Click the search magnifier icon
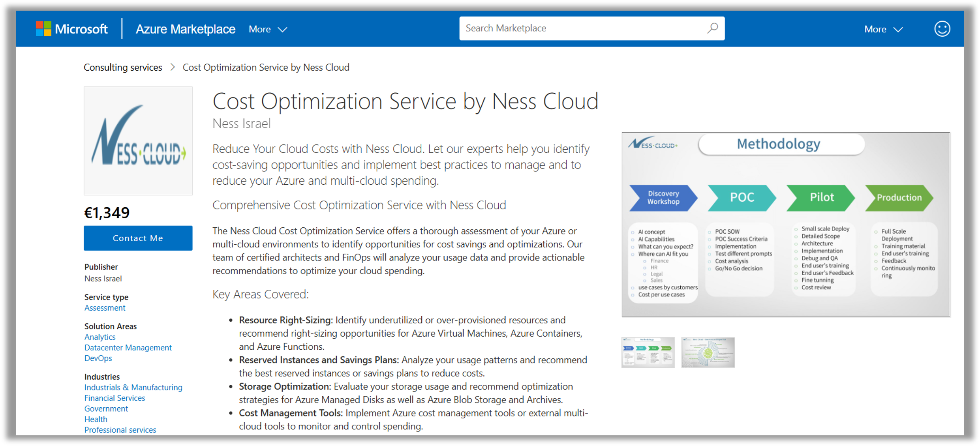980x446 pixels. tap(712, 28)
